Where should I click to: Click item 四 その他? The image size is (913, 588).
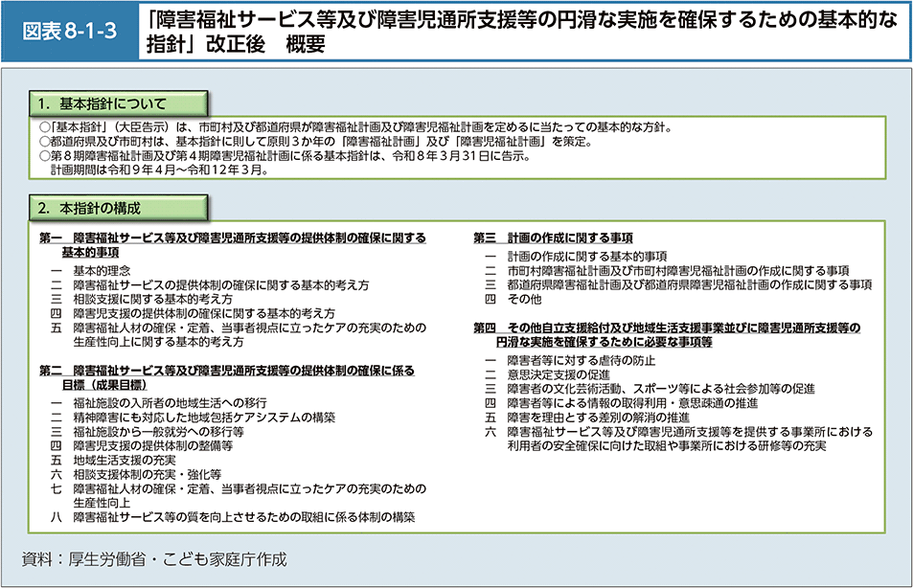tap(513, 299)
